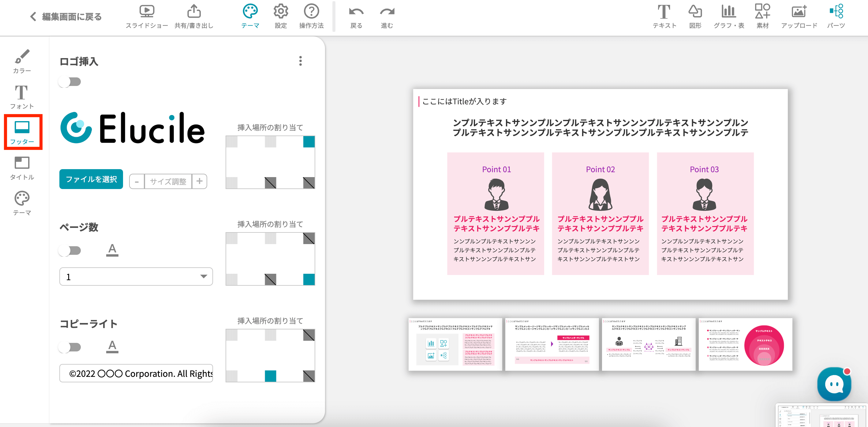
Task: Open the chat support bubble icon
Action: point(834,384)
